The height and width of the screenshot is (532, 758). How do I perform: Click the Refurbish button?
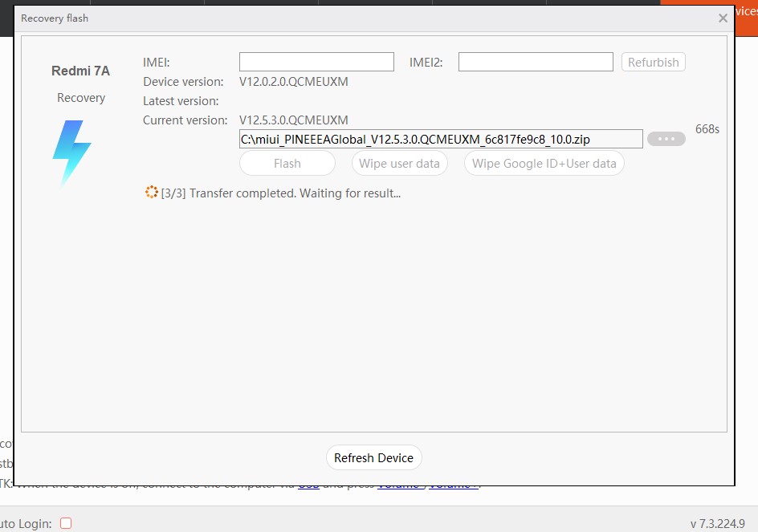(x=653, y=62)
